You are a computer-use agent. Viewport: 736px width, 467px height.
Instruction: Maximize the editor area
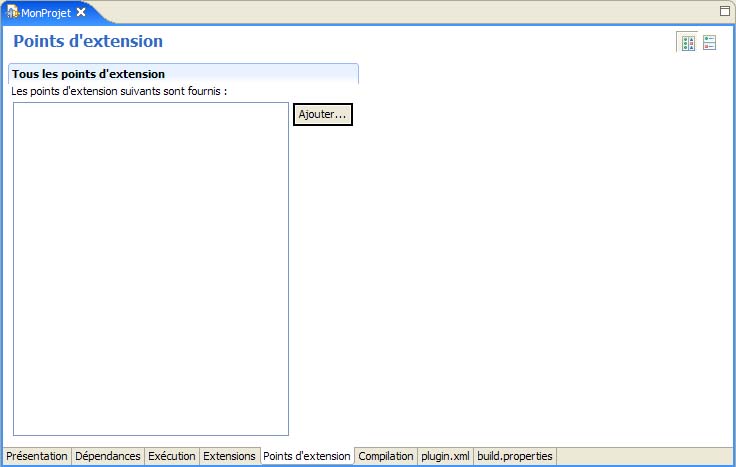tap(725, 11)
